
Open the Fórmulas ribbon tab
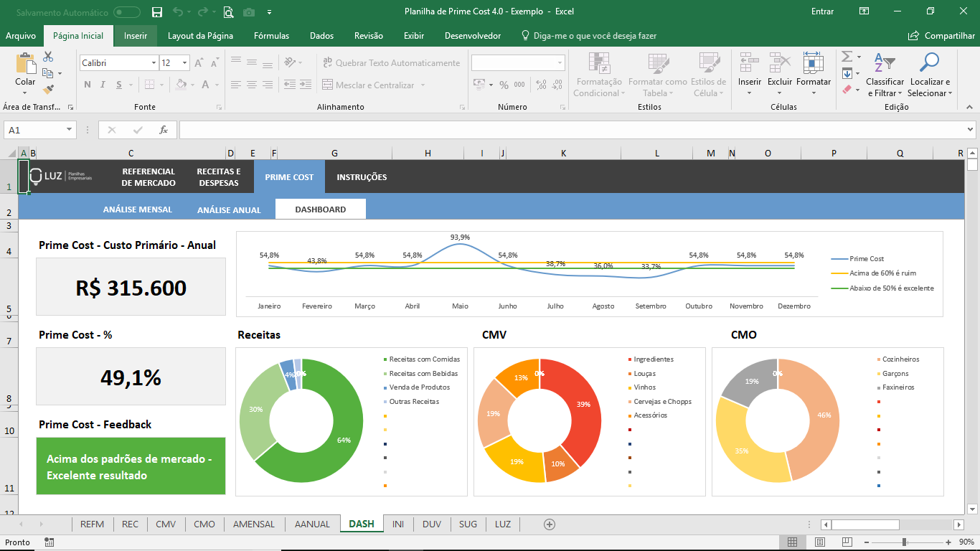(x=271, y=36)
